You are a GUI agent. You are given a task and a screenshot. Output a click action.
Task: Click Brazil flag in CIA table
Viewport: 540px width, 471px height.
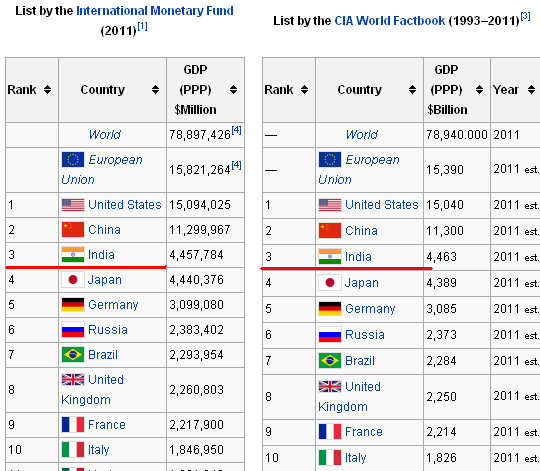click(x=330, y=361)
